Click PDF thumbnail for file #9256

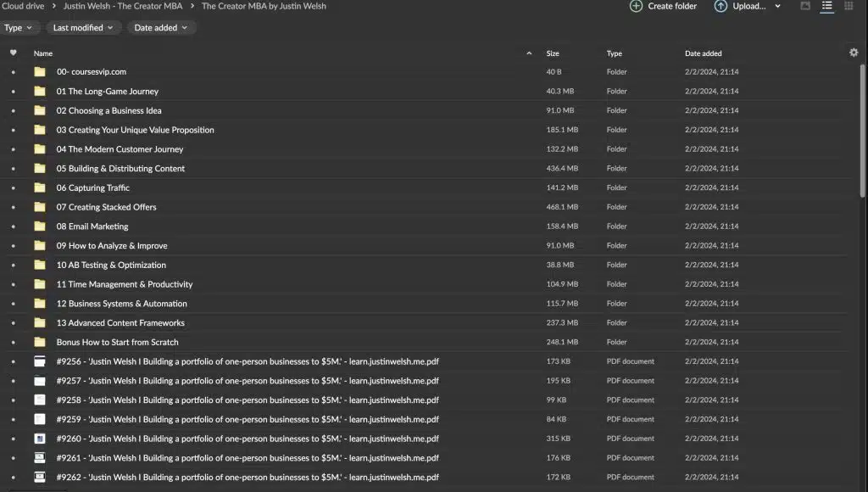(40, 361)
